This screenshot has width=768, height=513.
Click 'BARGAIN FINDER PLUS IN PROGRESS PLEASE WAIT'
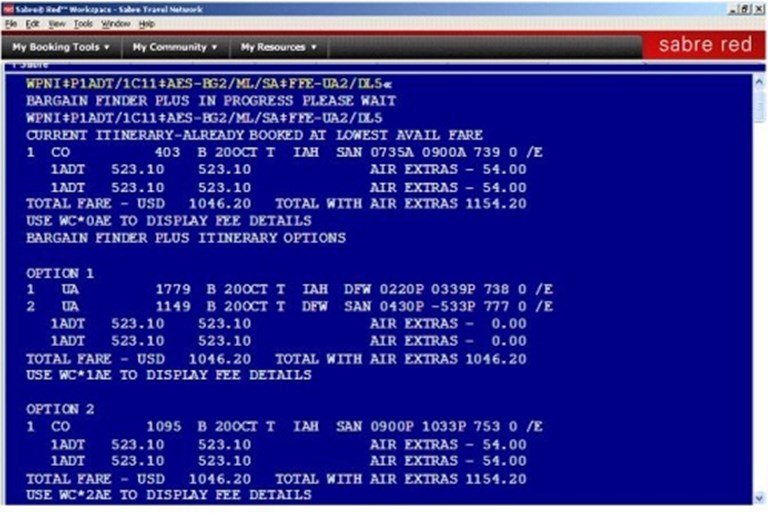pos(211,101)
